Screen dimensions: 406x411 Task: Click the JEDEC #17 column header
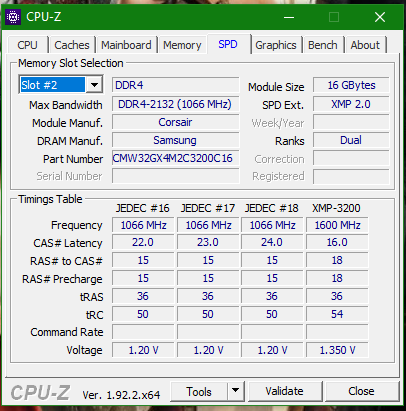208,208
